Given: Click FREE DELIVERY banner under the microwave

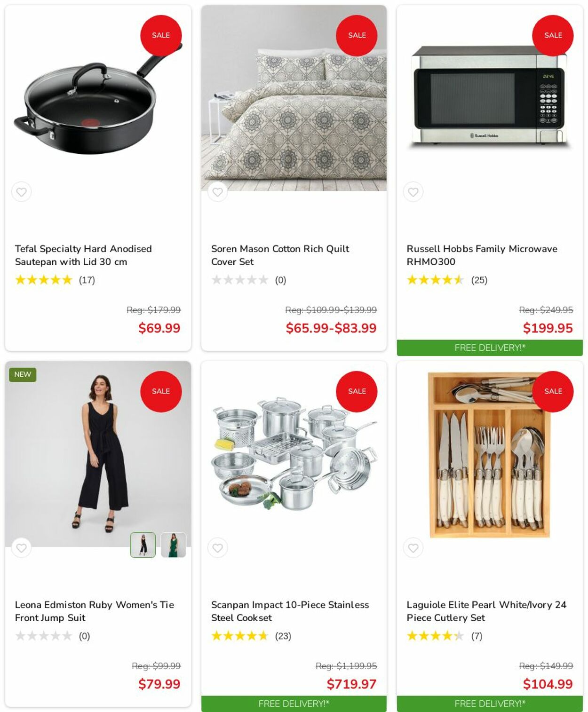Looking at the screenshot, I should click(490, 348).
